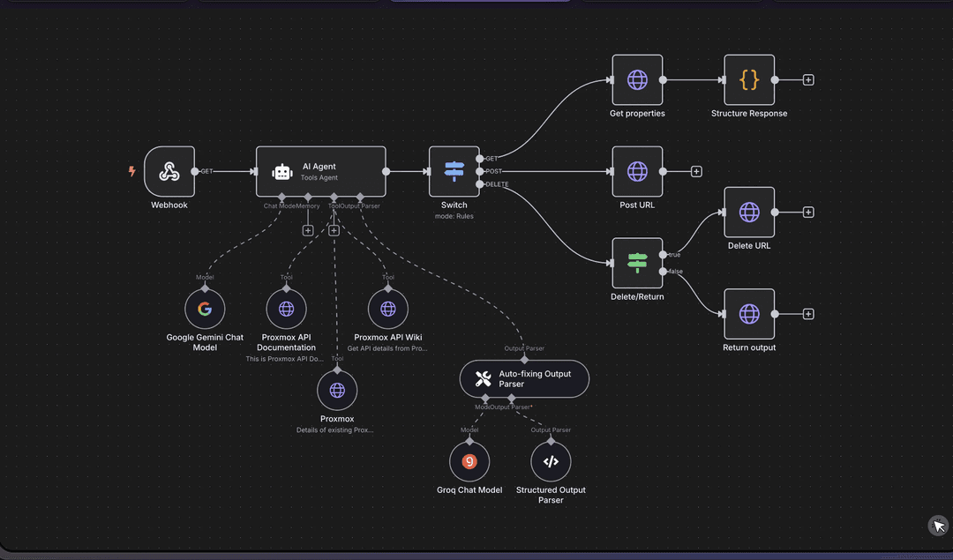Open the AI Agent node
Screen dimensions: 953x560
coord(320,171)
